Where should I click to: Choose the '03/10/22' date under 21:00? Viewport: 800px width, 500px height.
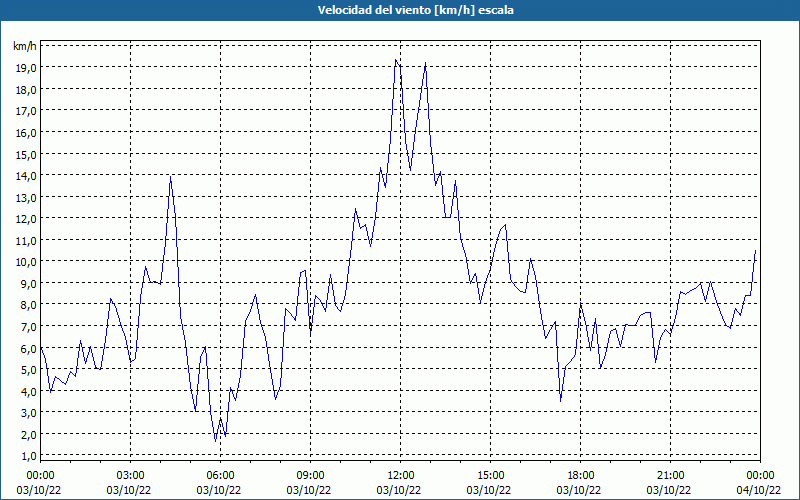tap(668, 490)
